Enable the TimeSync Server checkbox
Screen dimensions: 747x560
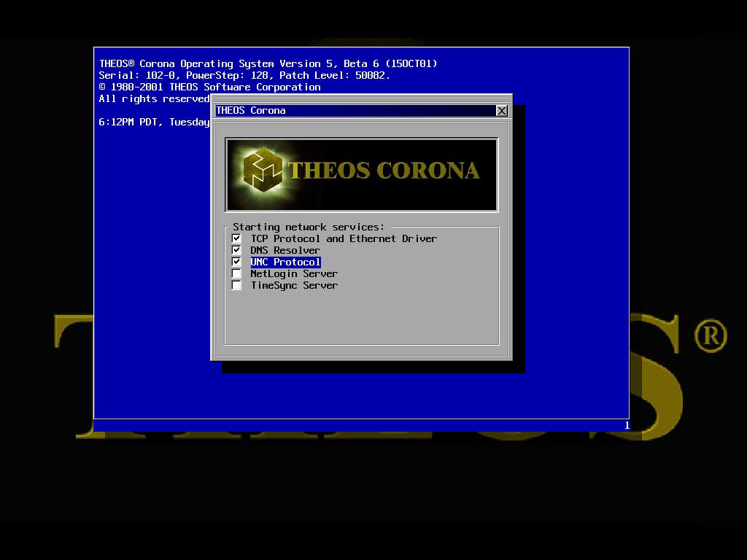(236, 285)
